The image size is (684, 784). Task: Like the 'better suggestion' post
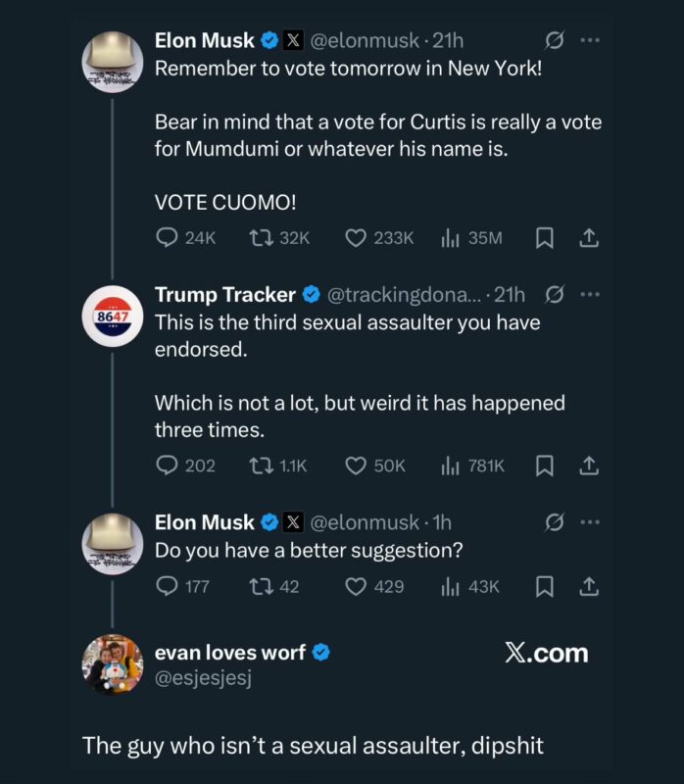356,586
